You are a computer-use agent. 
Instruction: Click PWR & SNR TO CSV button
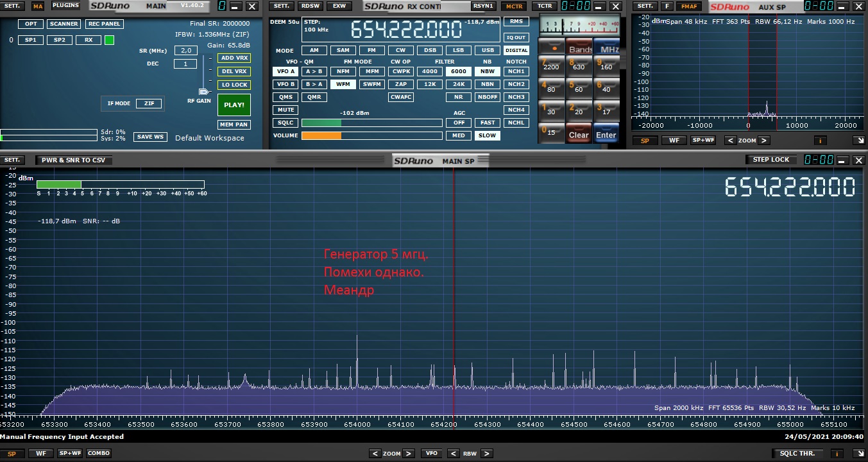coord(74,160)
